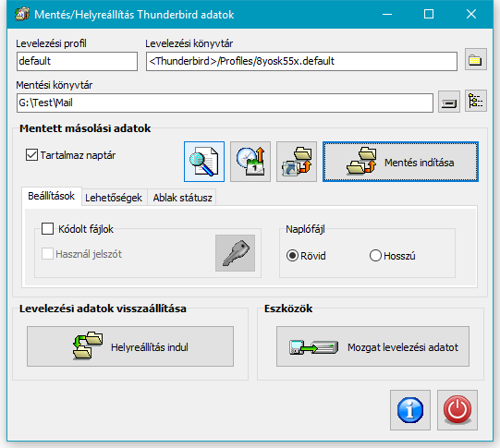Open the blue info button
500x448 pixels.
click(410, 410)
